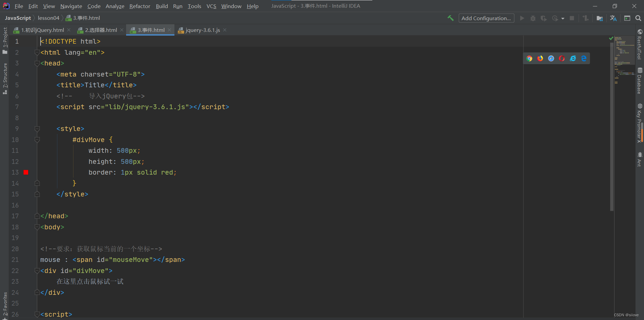Open the Add Configuration dropdown
The image size is (644, 320).
pyautogui.click(x=486, y=18)
